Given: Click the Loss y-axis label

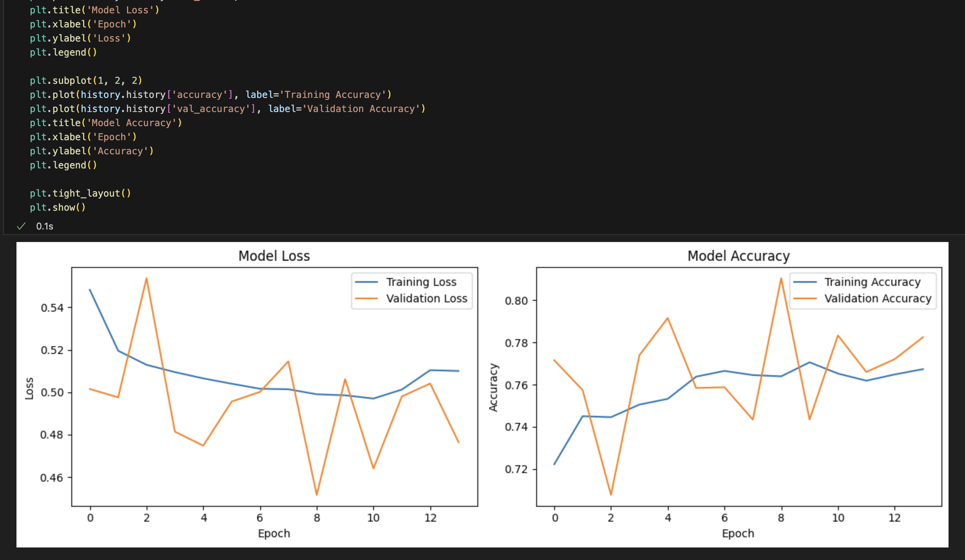Looking at the screenshot, I should coord(29,388).
